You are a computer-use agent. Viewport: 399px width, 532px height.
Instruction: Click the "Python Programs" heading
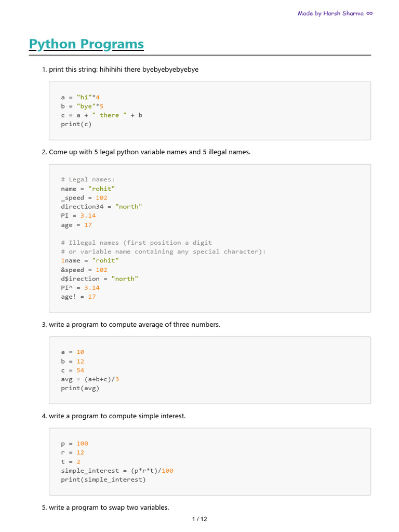click(86, 44)
